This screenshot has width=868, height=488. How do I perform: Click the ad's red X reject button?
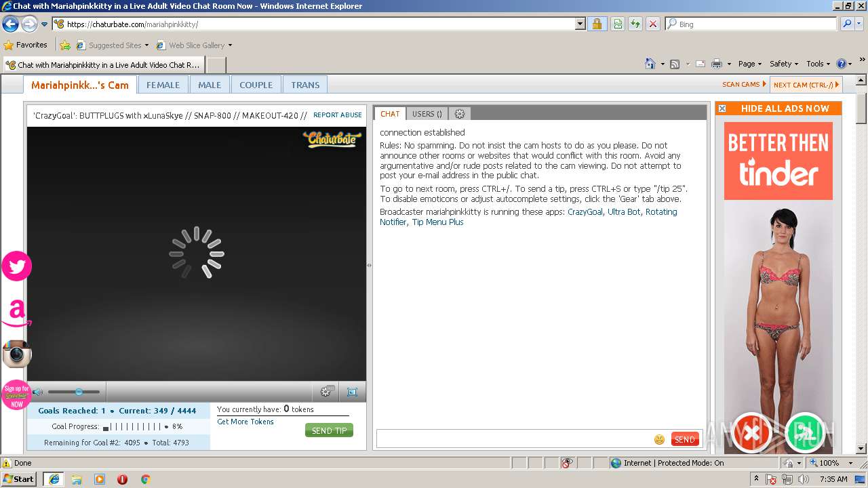751,432
